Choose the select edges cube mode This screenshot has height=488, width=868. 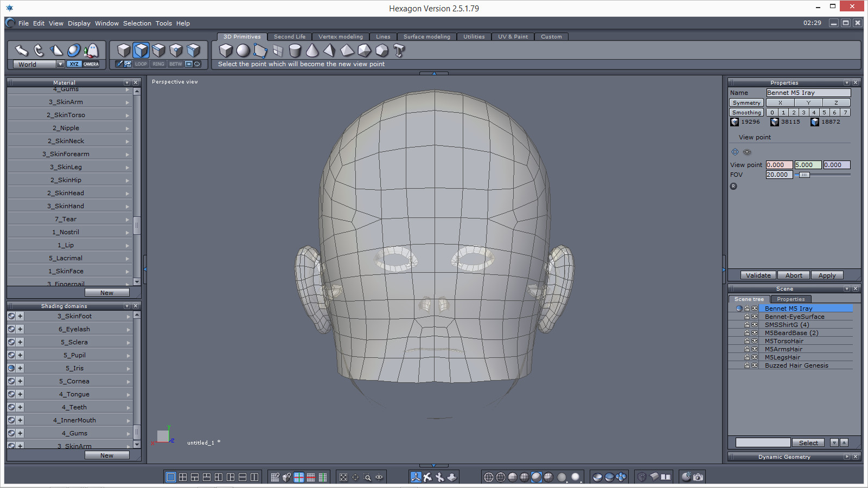(158, 50)
